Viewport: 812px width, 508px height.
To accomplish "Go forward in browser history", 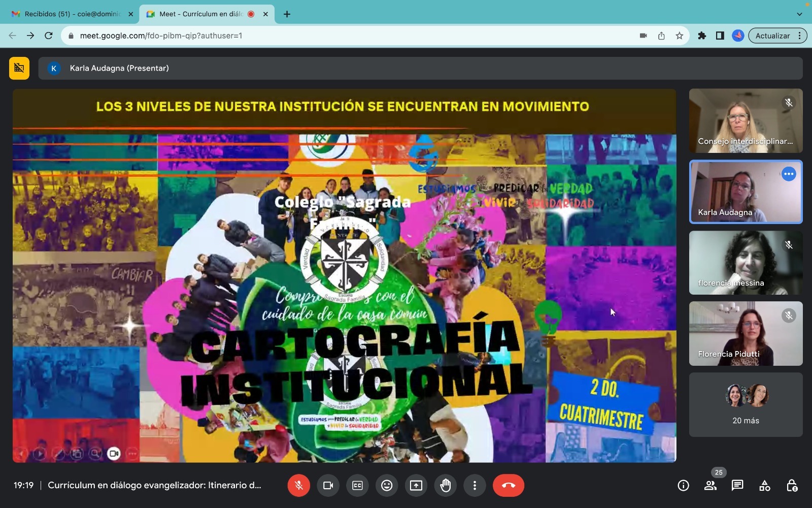I will [x=30, y=36].
